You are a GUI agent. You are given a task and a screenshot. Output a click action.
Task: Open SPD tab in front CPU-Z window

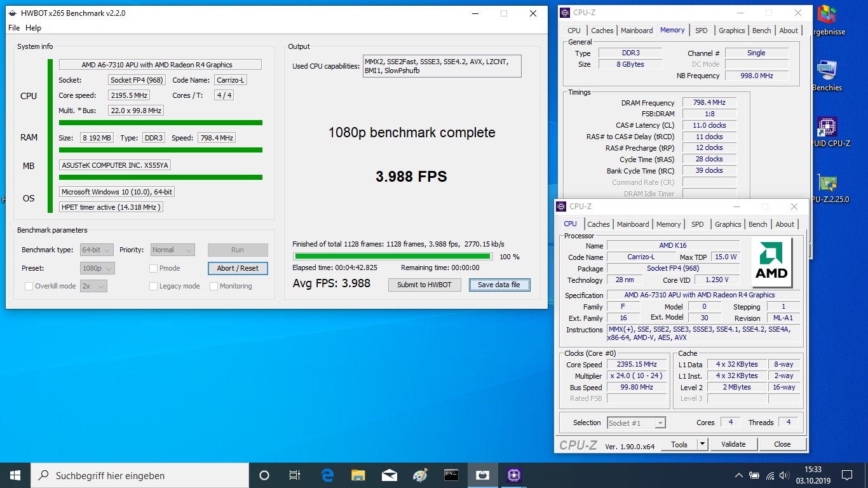(698, 224)
